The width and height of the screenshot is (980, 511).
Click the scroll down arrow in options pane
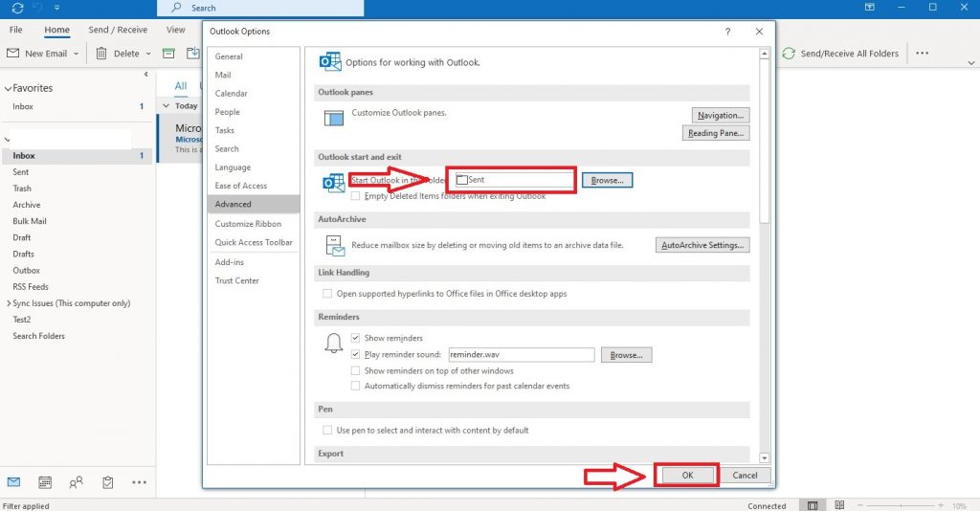pyautogui.click(x=764, y=458)
